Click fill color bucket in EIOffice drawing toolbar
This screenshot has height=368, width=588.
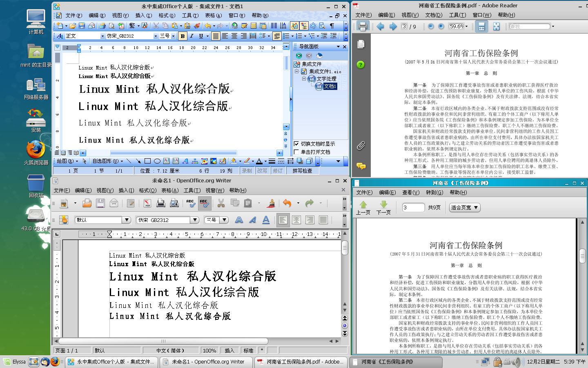point(234,161)
